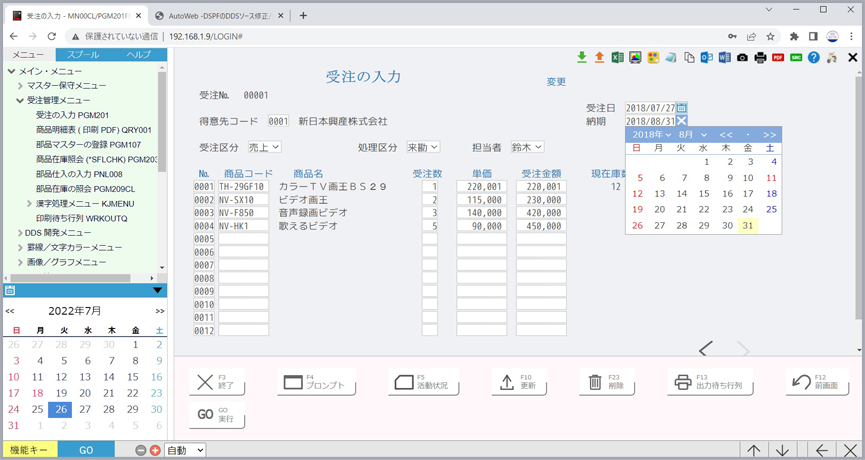This screenshot has width=865, height=460.
Task: Collapse the left calendar panel with triangle
Action: 157,291
